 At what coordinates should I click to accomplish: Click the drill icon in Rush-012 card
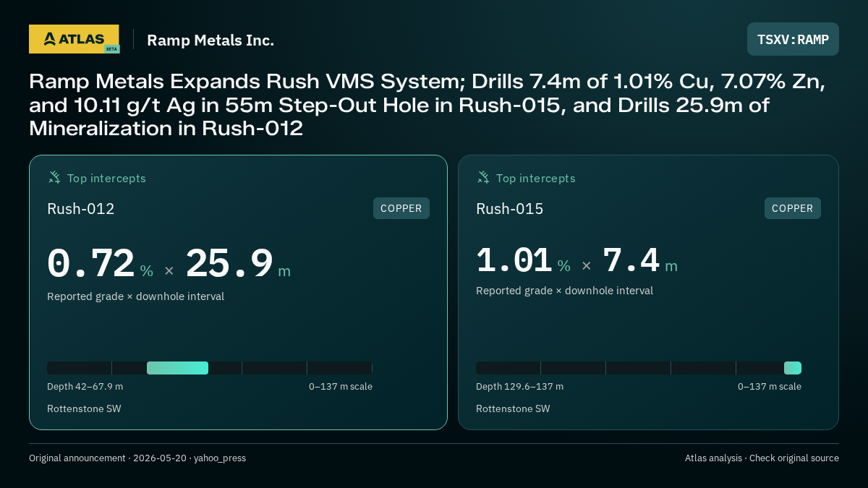click(54, 177)
